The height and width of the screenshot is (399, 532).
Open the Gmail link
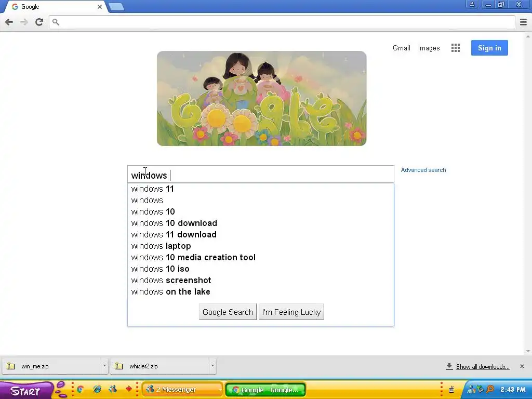pos(402,48)
